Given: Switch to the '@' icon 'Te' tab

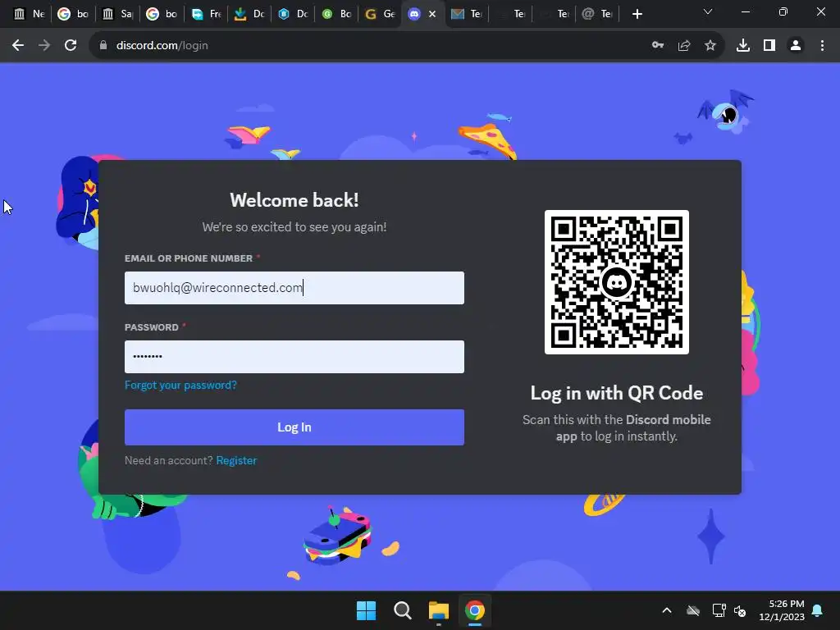Looking at the screenshot, I should tap(597, 14).
